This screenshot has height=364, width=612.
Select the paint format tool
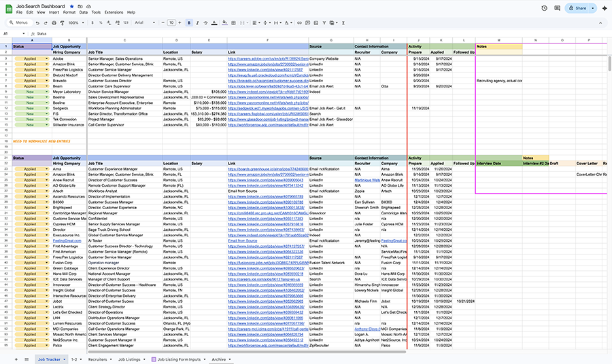[62, 23]
